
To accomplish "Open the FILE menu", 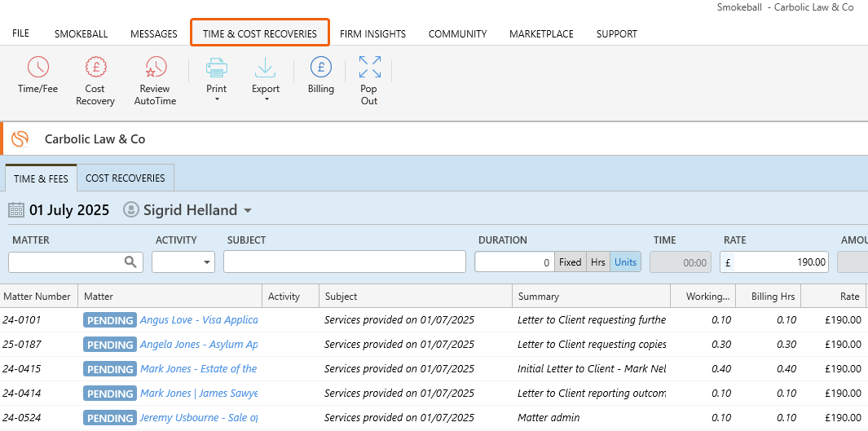I will (x=20, y=33).
